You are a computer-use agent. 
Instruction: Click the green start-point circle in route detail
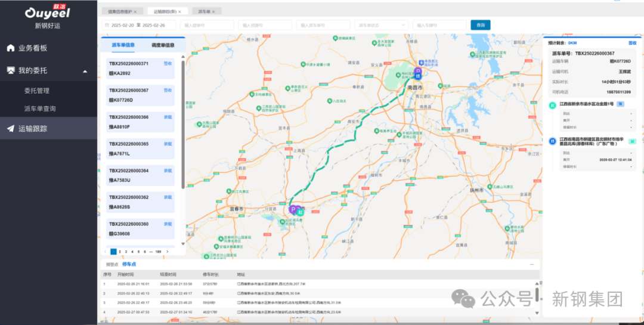pyautogui.click(x=552, y=104)
